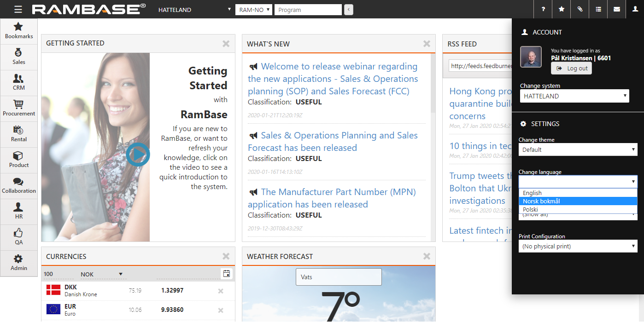Viewport: 644px width, 322px height.
Task: Click the attachments paperclip icon
Action: click(x=580, y=9)
